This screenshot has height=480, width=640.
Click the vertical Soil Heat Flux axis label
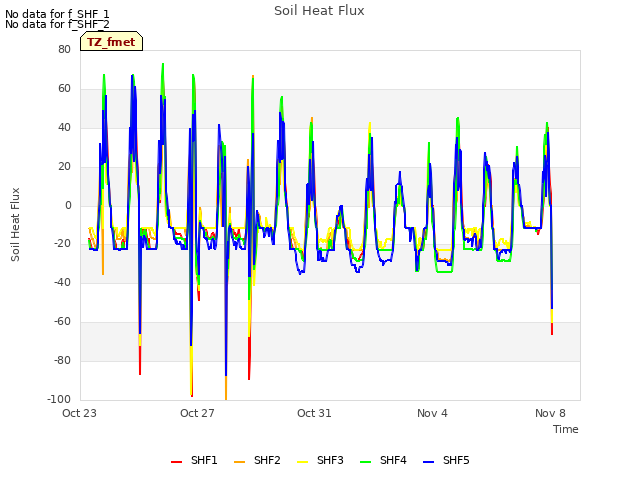coord(15,224)
